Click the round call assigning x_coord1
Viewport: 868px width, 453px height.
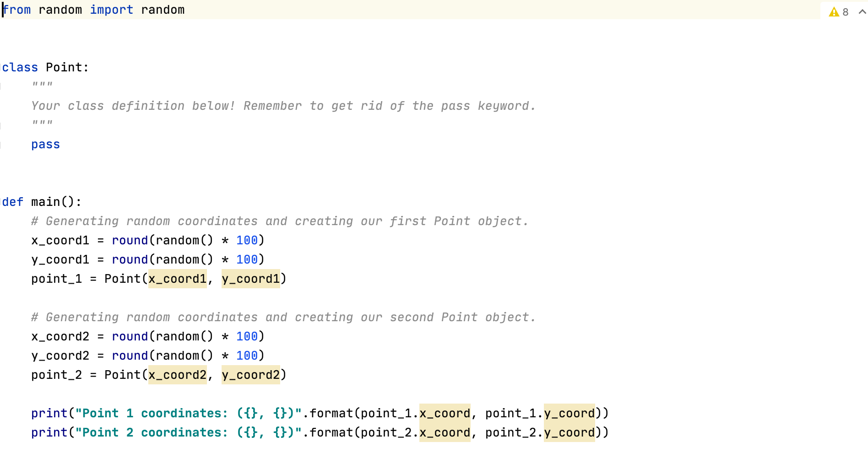pos(130,240)
